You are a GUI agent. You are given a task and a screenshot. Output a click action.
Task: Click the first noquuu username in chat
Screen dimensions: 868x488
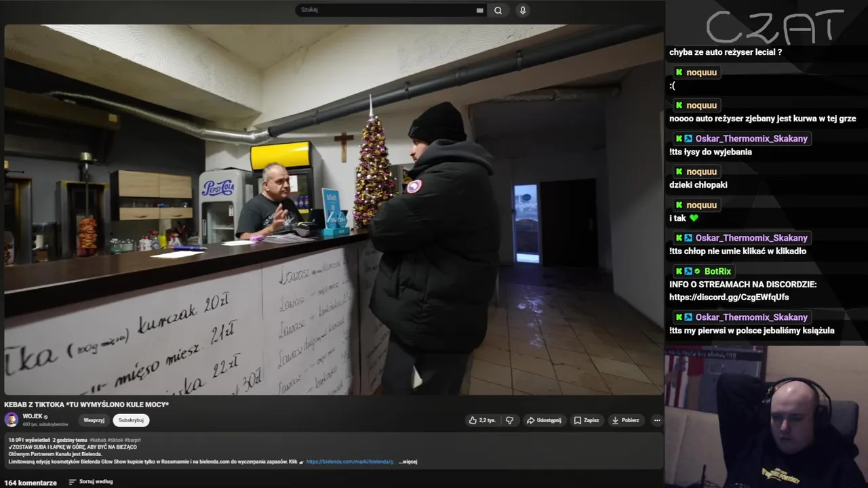tap(701, 73)
